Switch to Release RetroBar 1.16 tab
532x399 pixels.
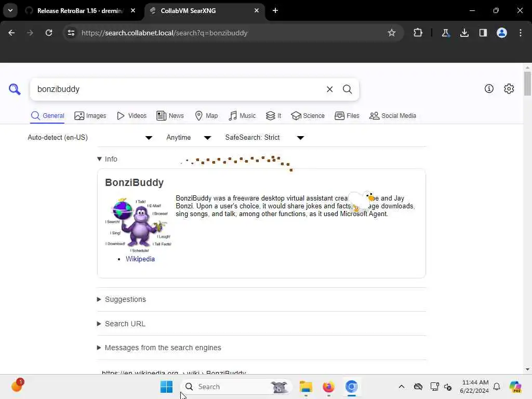[80, 10]
